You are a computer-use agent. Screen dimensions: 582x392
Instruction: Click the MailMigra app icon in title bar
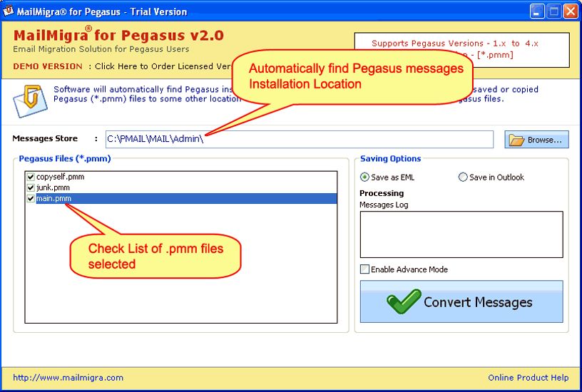tap(7, 11)
